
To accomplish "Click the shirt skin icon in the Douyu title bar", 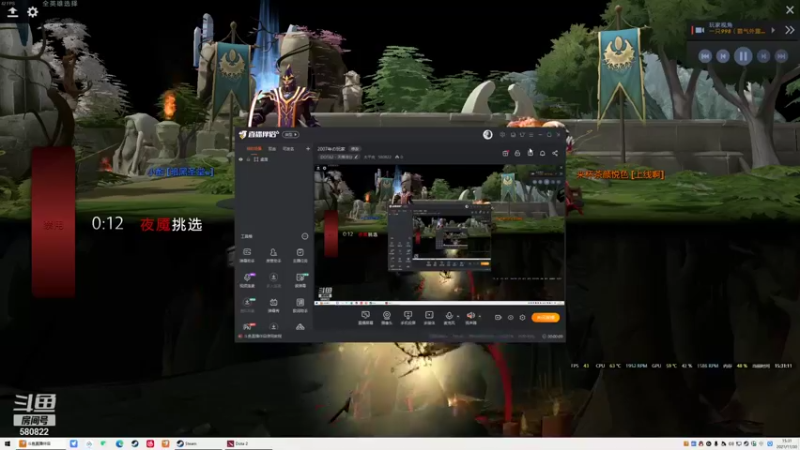I will click(522, 135).
